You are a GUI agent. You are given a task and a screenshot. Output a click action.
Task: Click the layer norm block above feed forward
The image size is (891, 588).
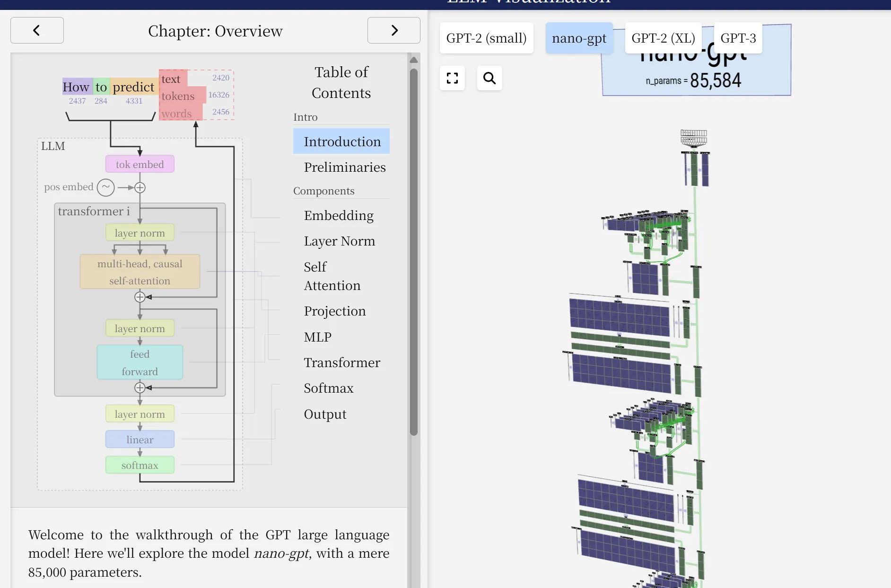tap(140, 328)
